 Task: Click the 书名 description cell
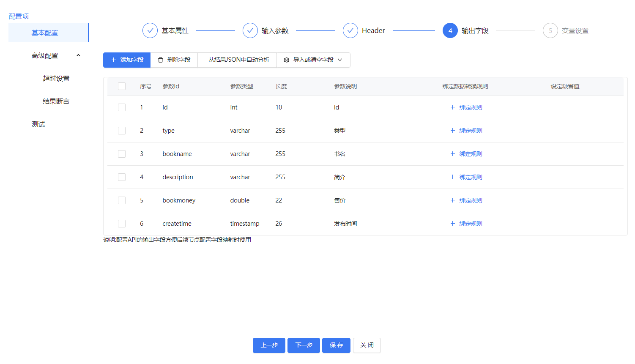pyautogui.click(x=340, y=154)
